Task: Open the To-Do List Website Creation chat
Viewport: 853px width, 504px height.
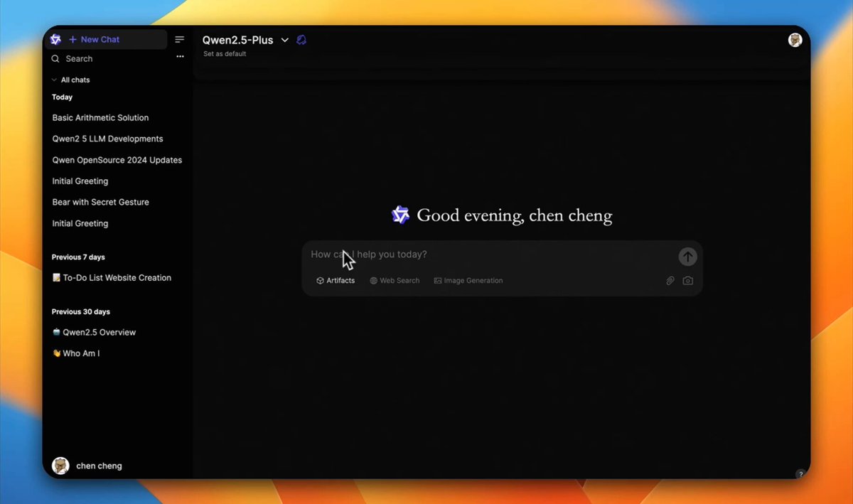Action: (x=112, y=278)
